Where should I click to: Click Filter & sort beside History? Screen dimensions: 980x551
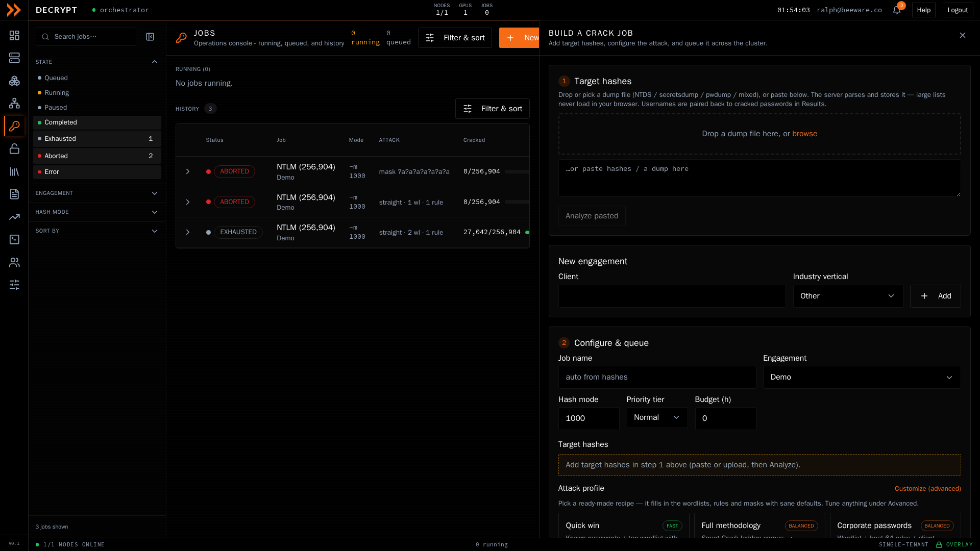point(492,109)
